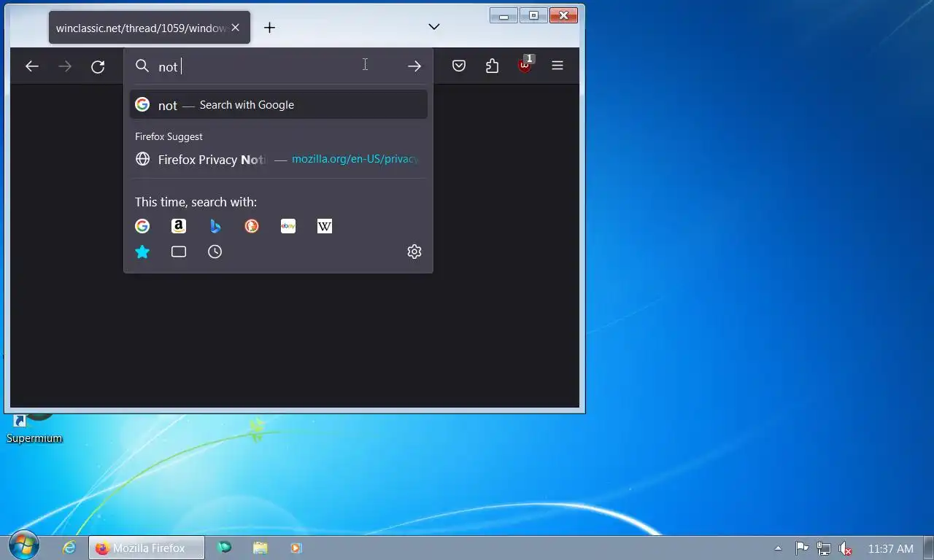Click the forward navigation arrow
934x560 pixels.
tap(65, 66)
